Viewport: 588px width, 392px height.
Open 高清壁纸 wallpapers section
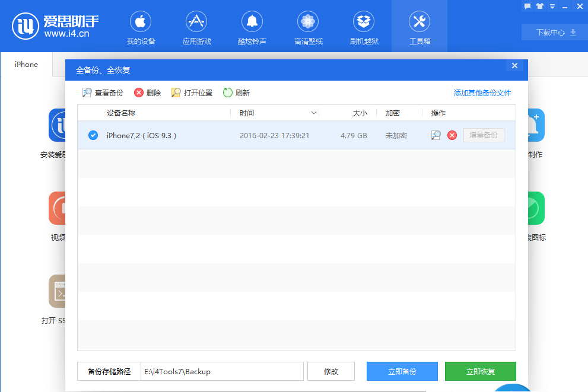pyautogui.click(x=308, y=28)
